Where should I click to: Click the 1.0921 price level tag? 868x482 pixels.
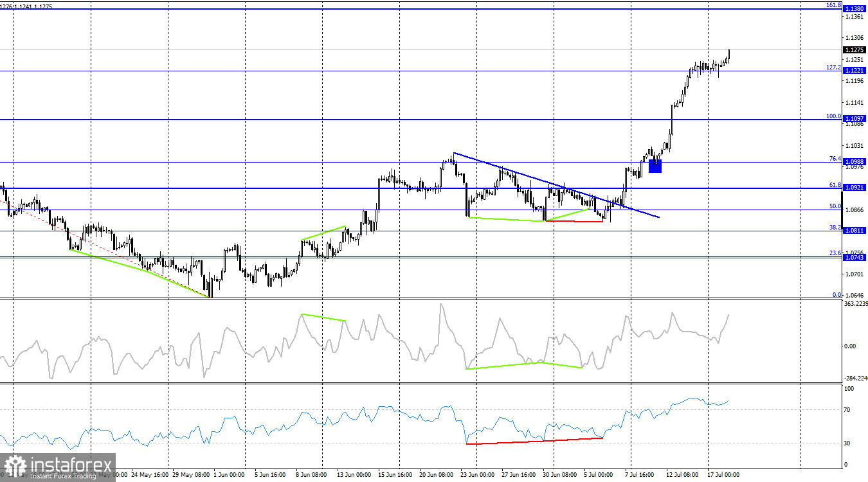855,188
